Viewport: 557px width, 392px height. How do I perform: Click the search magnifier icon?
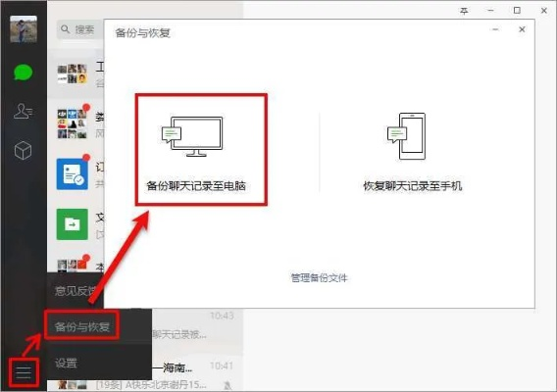pyautogui.click(x=65, y=29)
